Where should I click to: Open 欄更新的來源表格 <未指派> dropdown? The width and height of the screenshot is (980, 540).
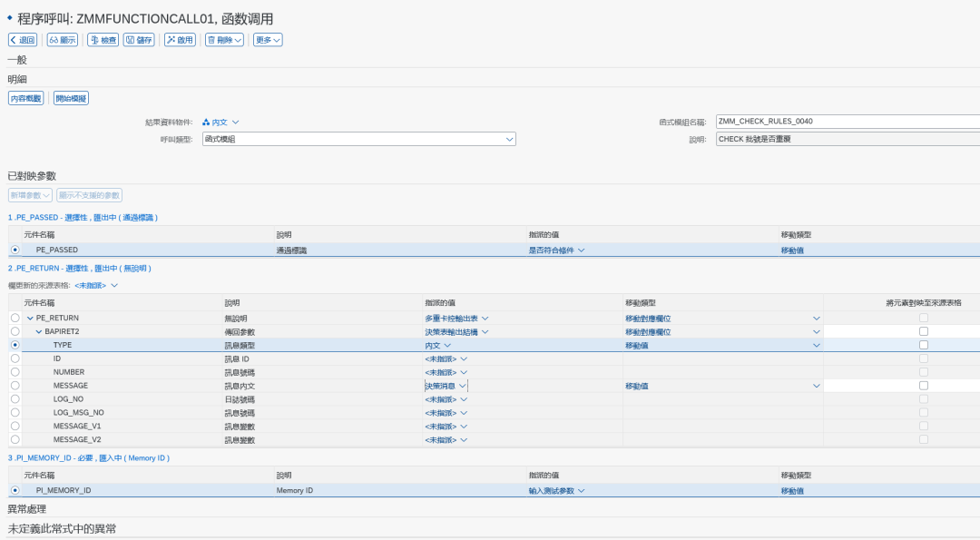click(95, 286)
